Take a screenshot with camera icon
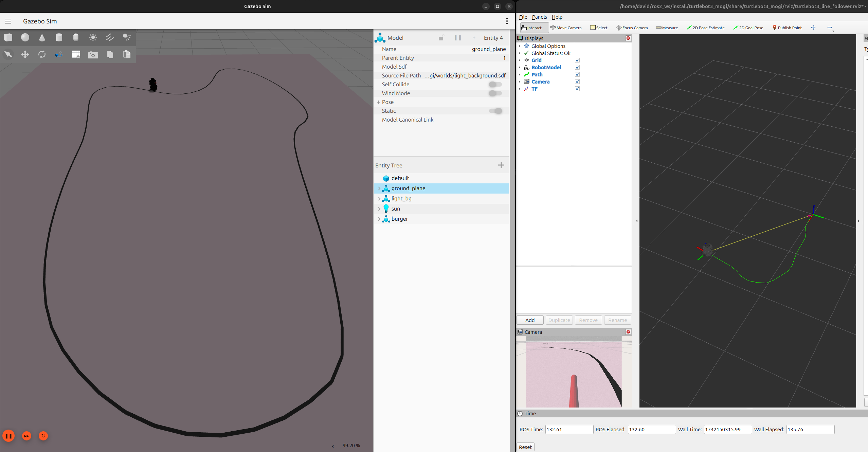 click(x=93, y=55)
